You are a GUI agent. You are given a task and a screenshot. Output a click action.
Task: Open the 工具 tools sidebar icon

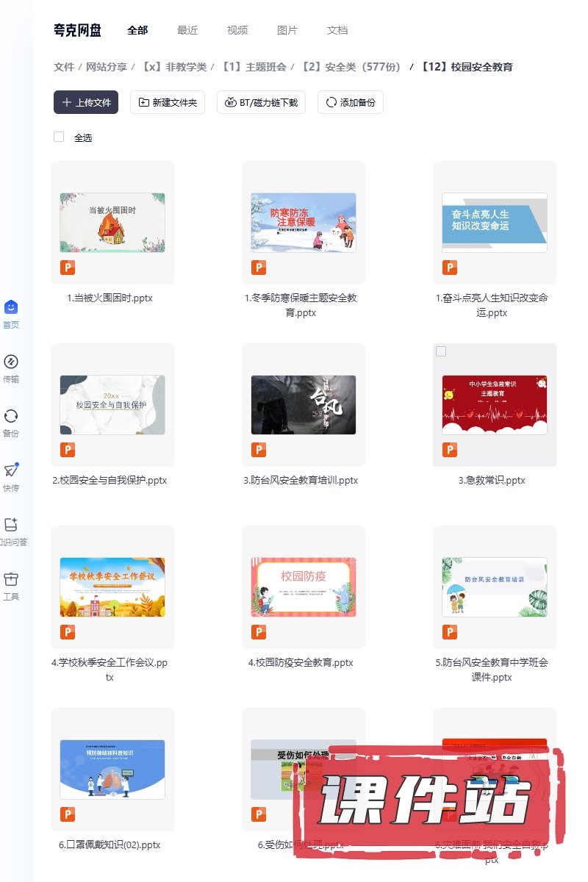coord(11,579)
